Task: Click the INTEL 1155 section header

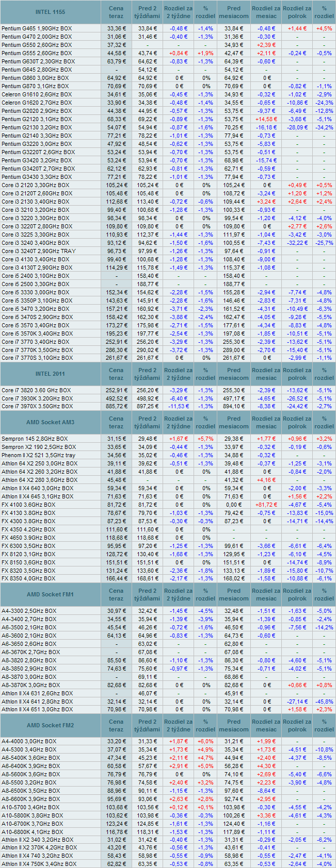Action: (x=51, y=12)
